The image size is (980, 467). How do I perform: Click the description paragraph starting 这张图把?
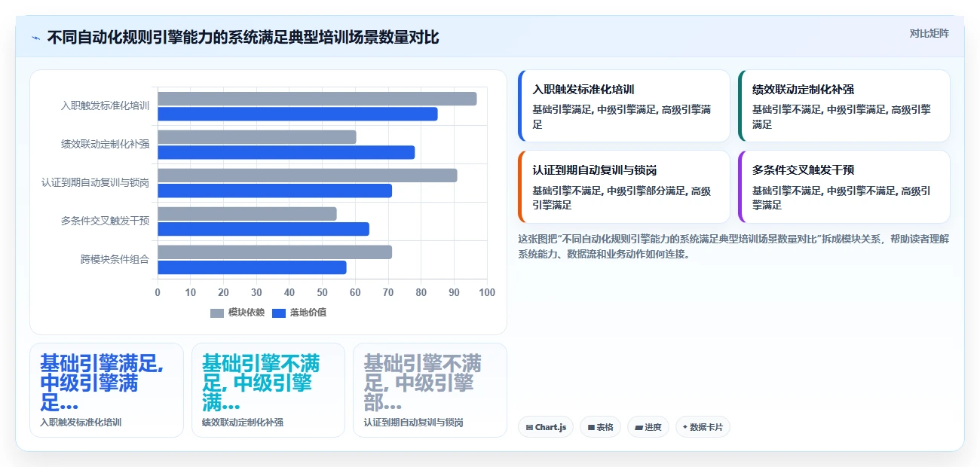pyautogui.click(x=733, y=246)
